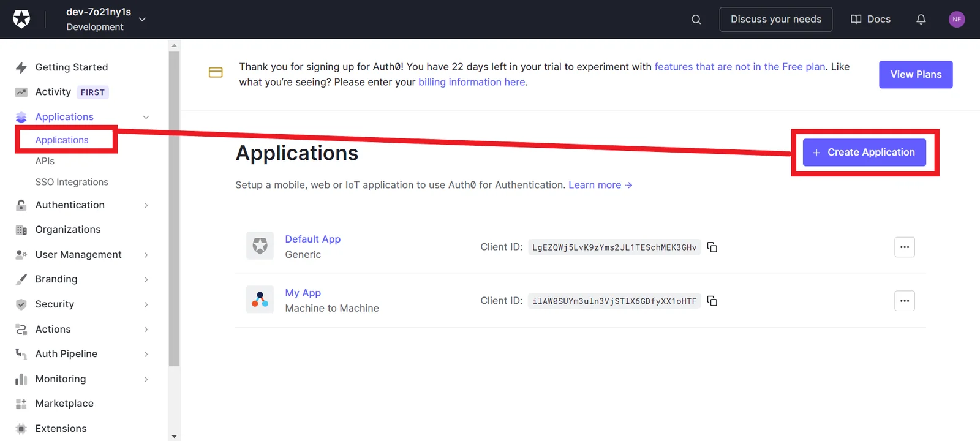This screenshot has height=441, width=980.
Task: Click the Monitoring bar chart icon
Action: pyautogui.click(x=21, y=379)
